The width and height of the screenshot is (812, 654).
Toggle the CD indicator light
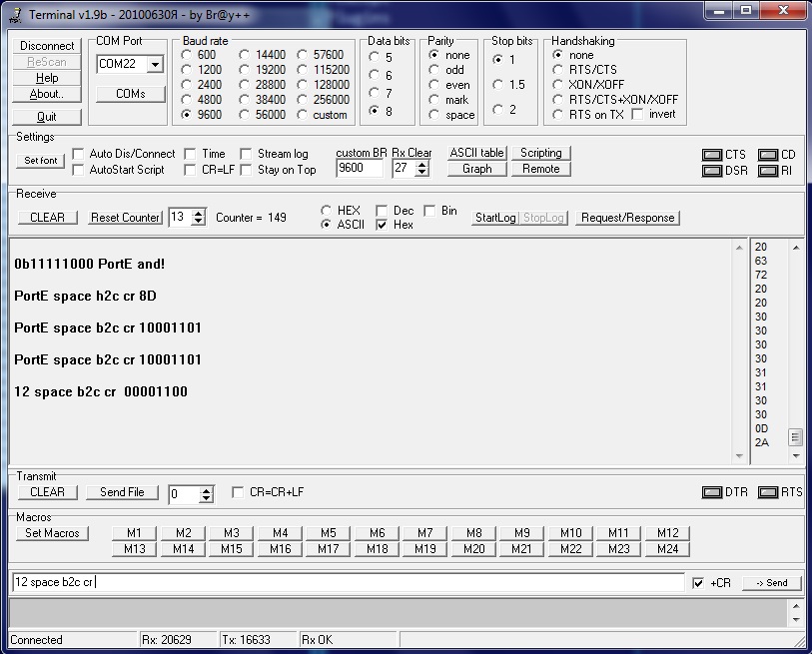pos(767,155)
